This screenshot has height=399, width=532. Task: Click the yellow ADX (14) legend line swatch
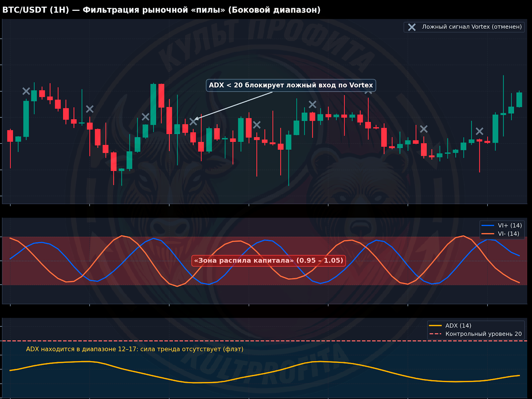pos(435,326)
